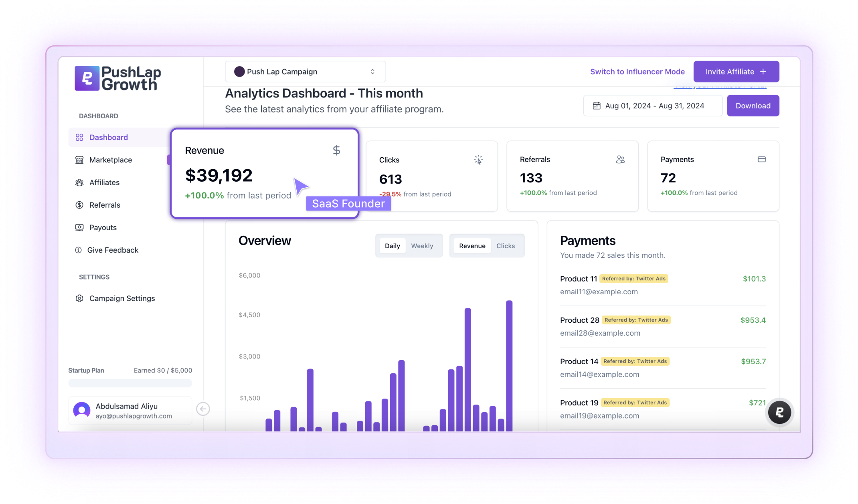Open the floating PushLap chat widget
The image size is (858, 504).
pos(779,412)
